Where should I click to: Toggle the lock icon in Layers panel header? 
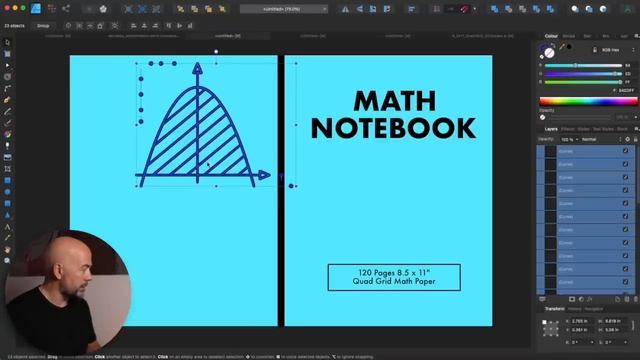[x=636, y=139]
